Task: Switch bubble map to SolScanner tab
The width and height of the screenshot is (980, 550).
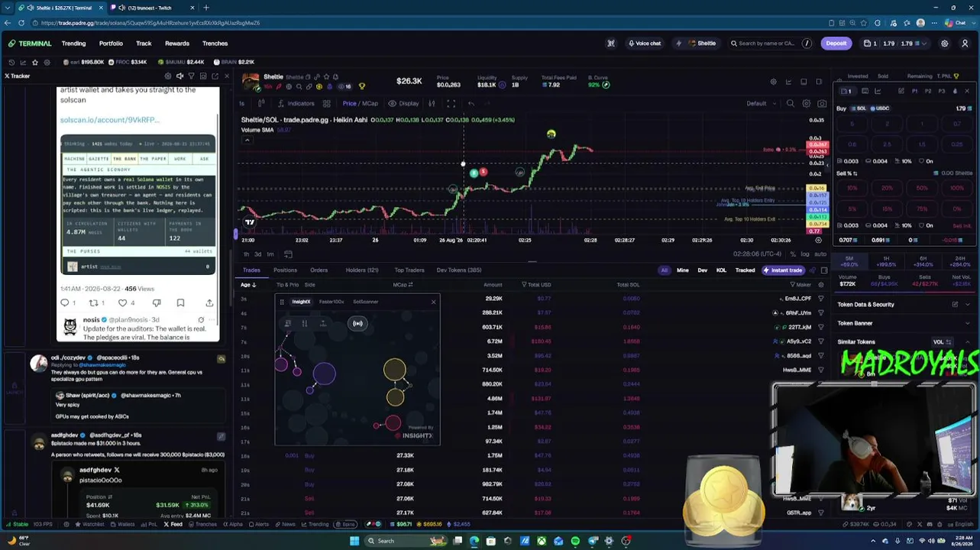Action: [365, 302]
